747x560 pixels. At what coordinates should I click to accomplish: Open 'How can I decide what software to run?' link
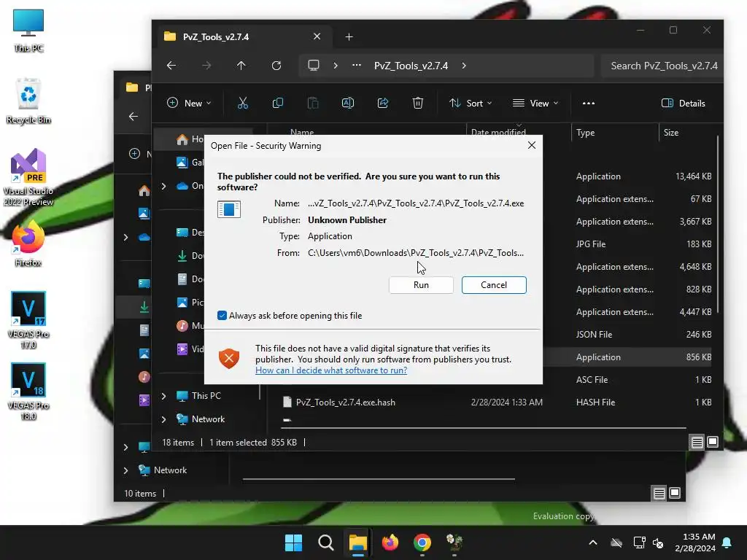point(331,370)
